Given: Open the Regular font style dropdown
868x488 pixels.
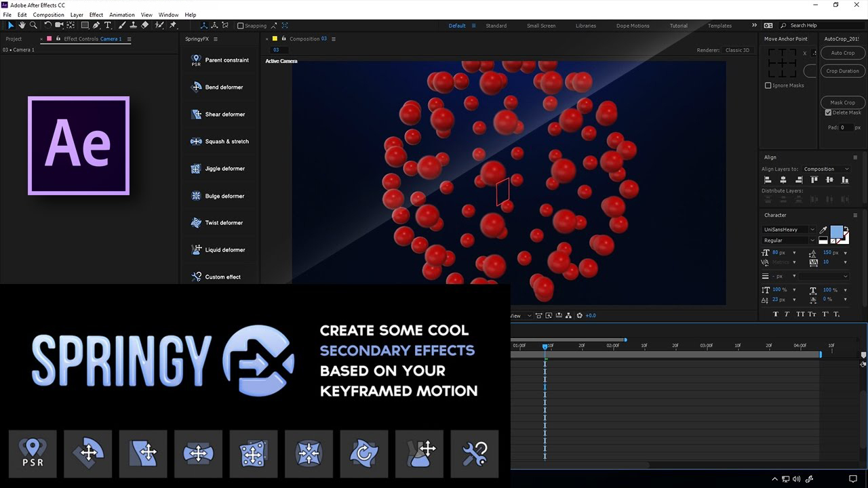Looking at the screenshot, I should point(789,240).
